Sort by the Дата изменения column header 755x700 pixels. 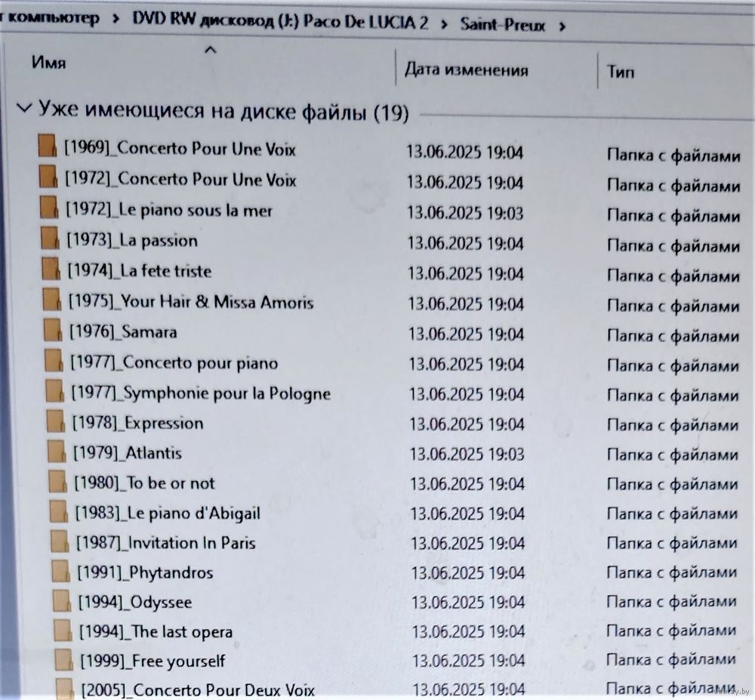[466, 70]
